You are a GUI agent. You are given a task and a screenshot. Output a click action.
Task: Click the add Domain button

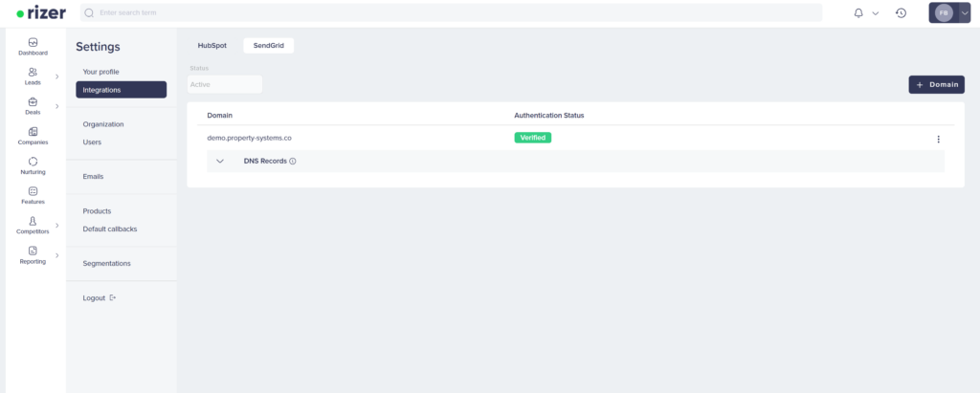click(x=936, y=84)
